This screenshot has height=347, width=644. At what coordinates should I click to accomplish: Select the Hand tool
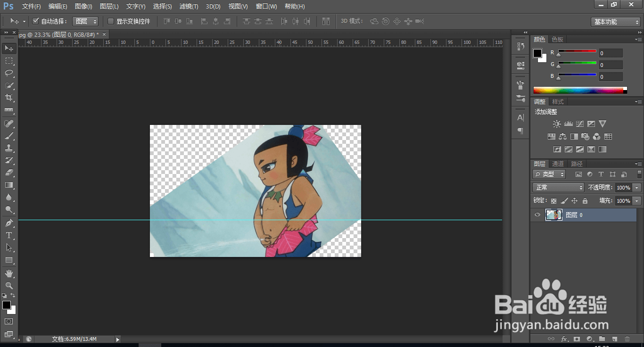tap(9, 273)
